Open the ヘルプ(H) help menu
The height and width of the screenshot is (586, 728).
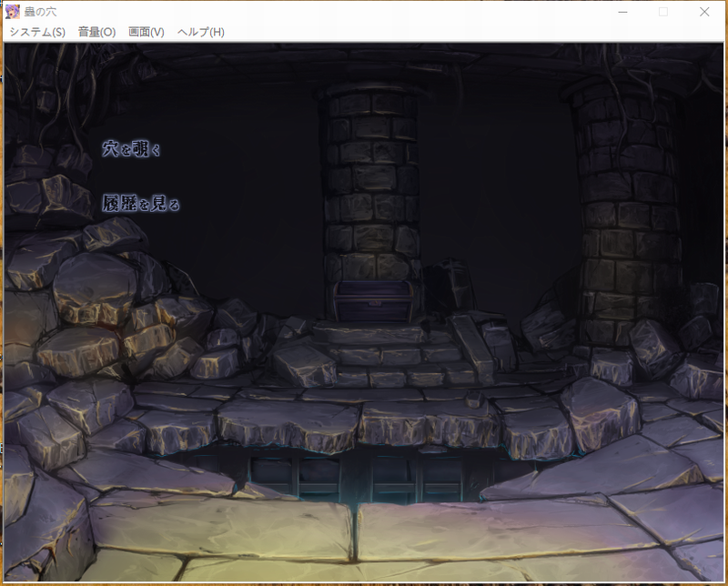click(201, 32)
